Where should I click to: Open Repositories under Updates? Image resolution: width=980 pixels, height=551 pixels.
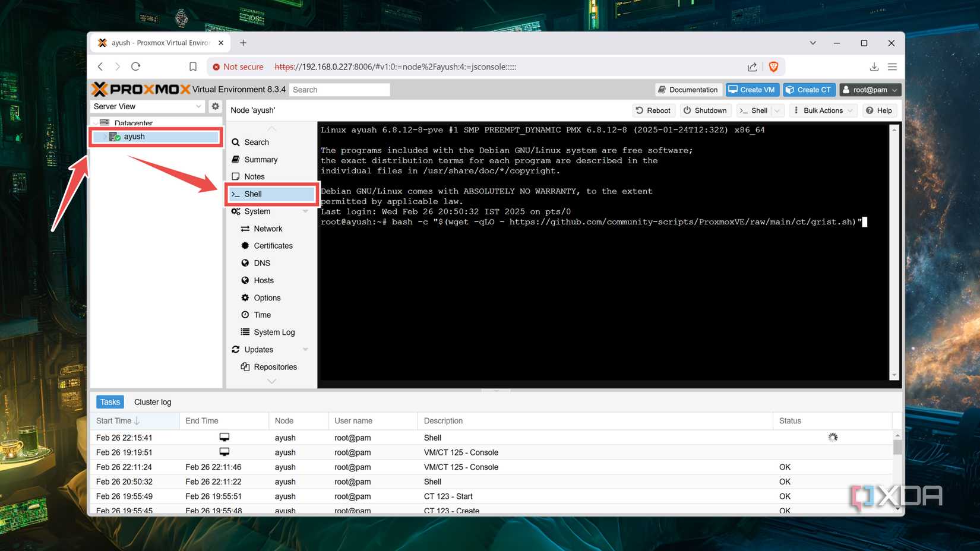[276, 367]
